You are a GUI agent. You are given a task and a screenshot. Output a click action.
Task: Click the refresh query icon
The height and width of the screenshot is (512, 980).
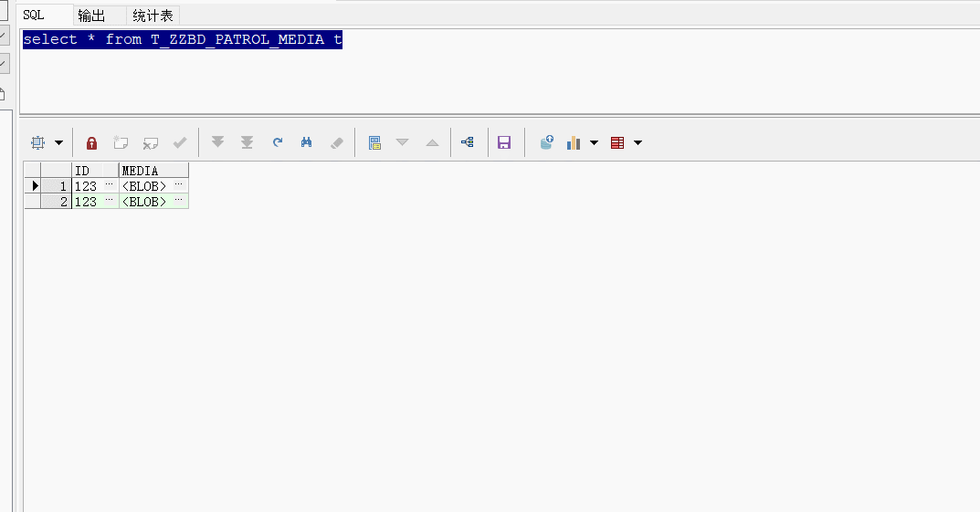pyautogui.click(x=278, y=142)
